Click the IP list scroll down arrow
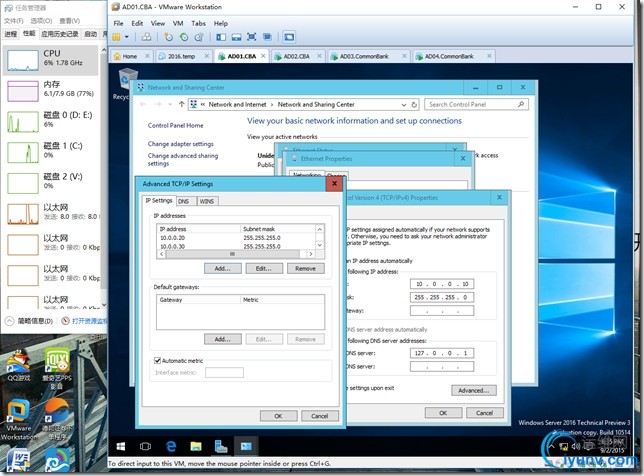 tap(320, 245)
